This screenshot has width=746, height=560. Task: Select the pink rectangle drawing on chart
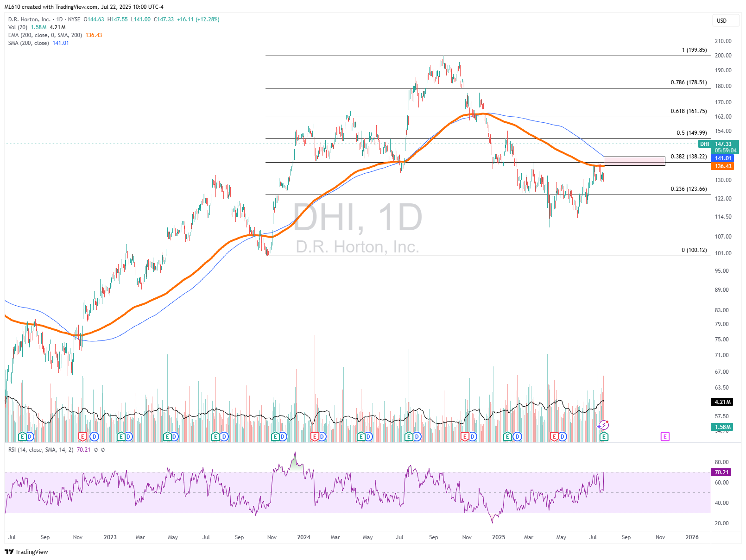(634, 161)
